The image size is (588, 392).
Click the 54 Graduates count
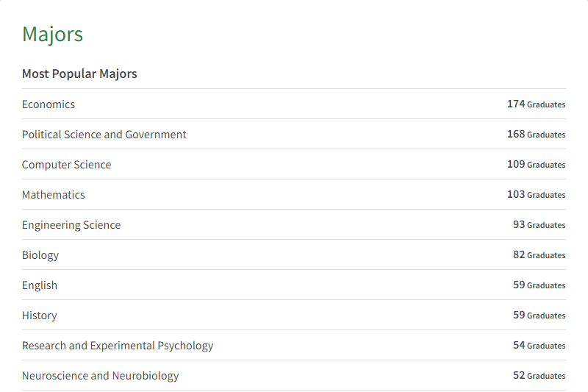[539, 346]
